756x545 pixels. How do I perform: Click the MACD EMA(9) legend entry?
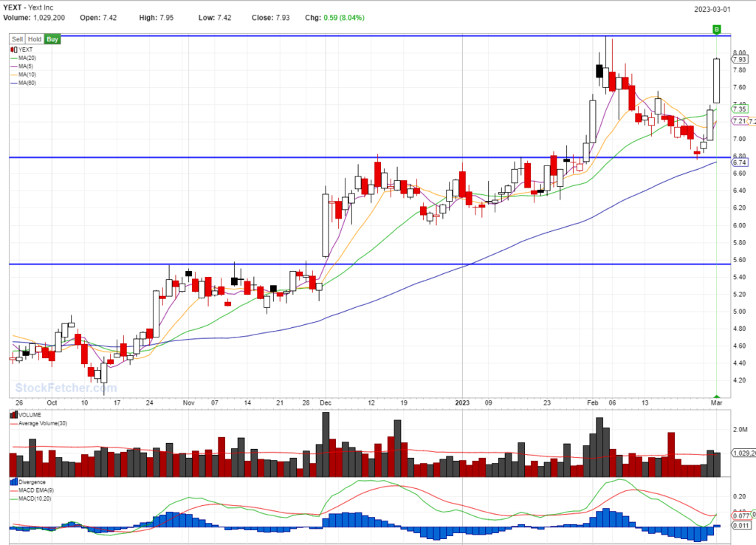(x=32, y=490)
